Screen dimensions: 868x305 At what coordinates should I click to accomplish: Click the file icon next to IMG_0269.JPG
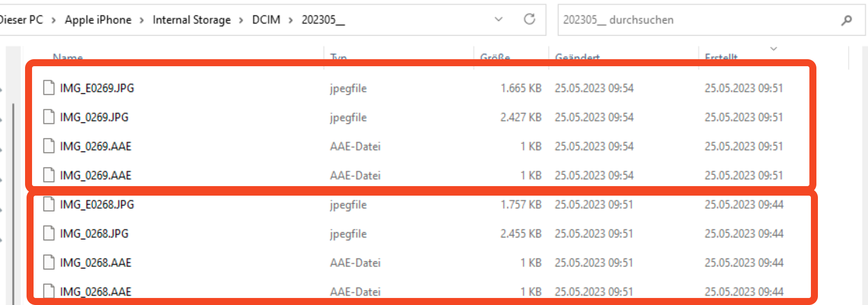pos(49,117)
